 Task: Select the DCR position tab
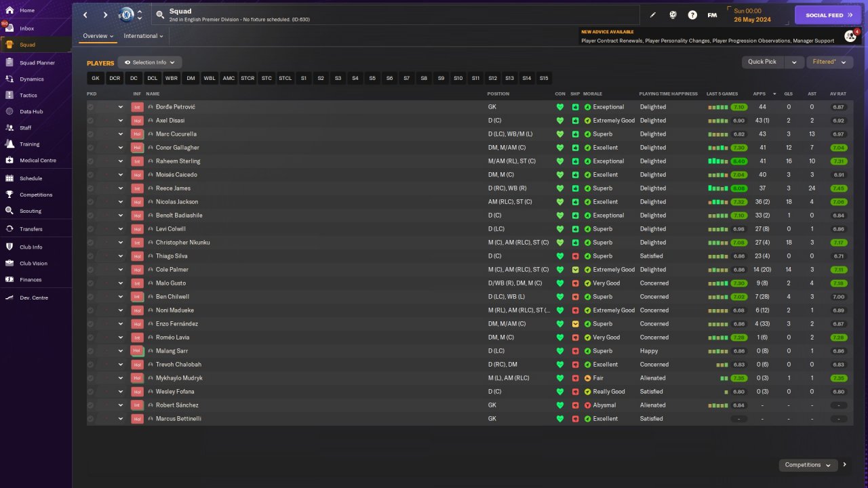115,78
